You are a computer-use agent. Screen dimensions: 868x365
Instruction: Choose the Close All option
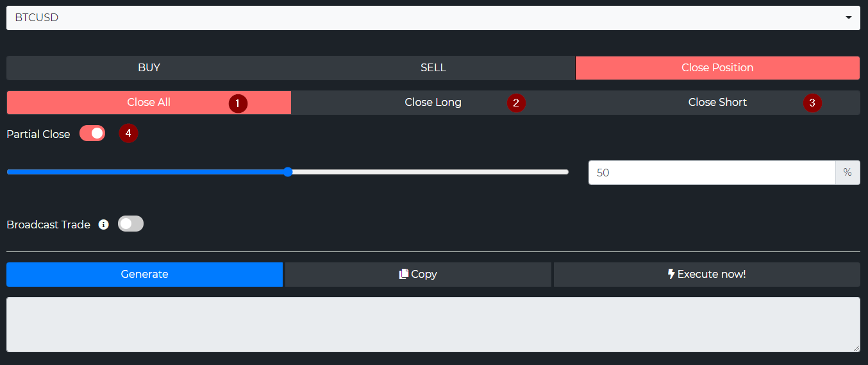[x=149, y=103]
